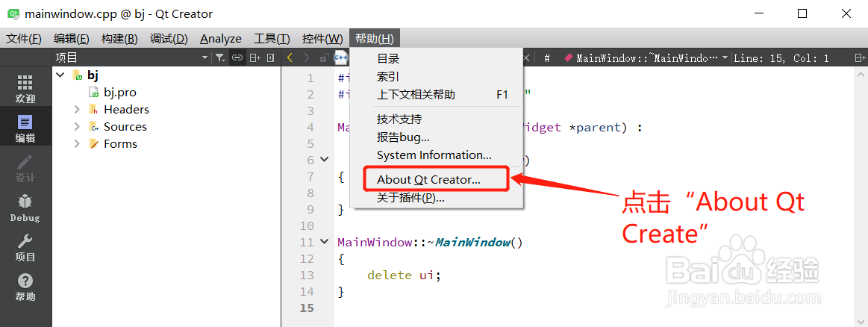Minimize the Qt Creator window
The height and width of the screenshot is (327, 868).
pyautogui.click(x=758, y=14)
